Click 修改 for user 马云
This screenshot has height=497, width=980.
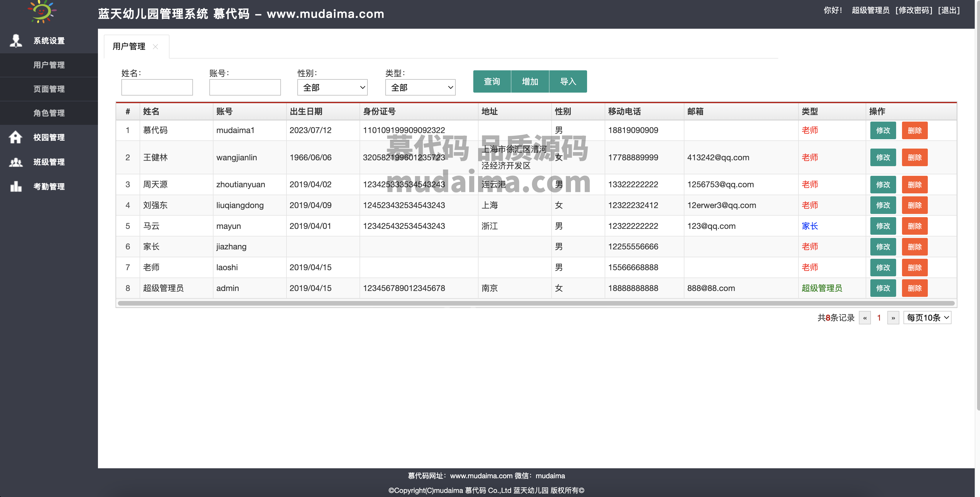pos(883,226)
